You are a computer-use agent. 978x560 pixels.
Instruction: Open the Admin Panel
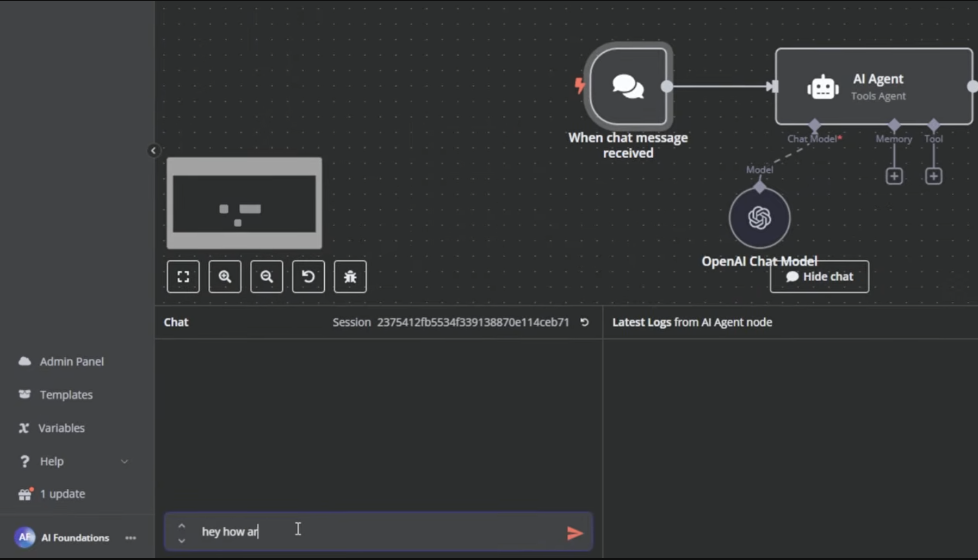71,362
